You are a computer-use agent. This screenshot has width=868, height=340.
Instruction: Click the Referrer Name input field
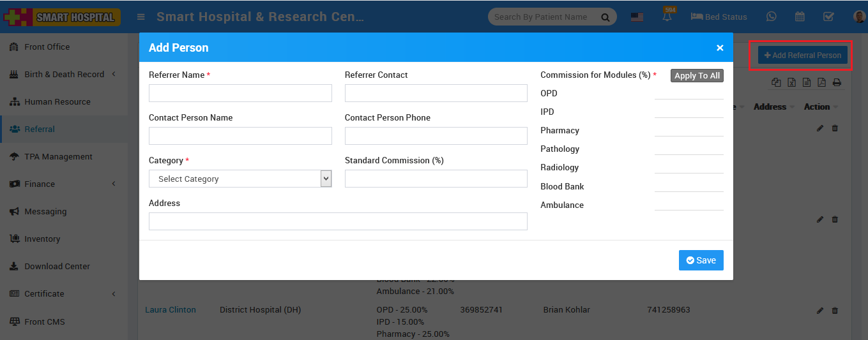coord(240,93)
